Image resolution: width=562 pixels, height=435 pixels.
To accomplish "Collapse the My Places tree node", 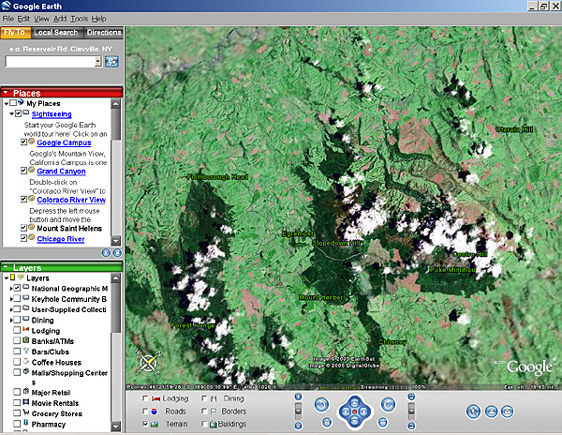I will click(6, 104).
